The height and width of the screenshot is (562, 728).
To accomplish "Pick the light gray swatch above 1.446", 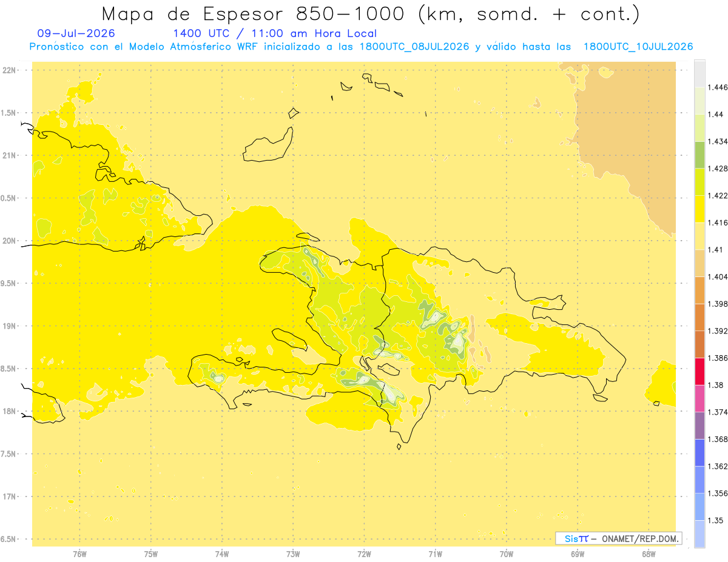I will click(699, 73).
